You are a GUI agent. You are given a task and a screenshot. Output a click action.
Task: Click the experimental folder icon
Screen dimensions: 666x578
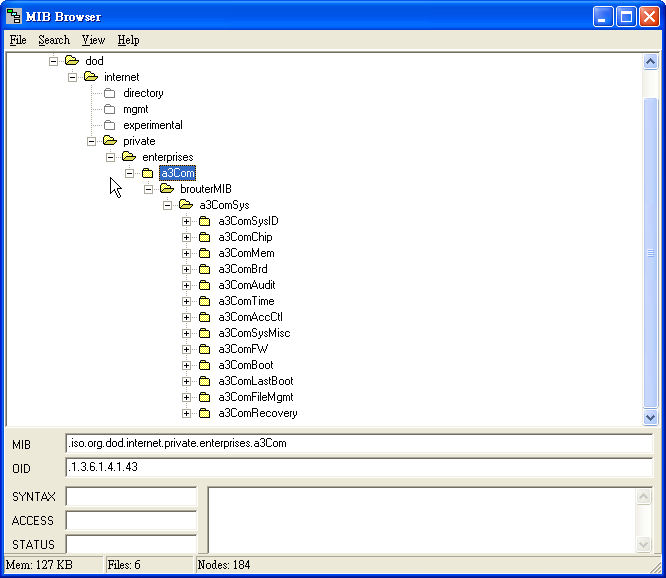click(110, 125)
